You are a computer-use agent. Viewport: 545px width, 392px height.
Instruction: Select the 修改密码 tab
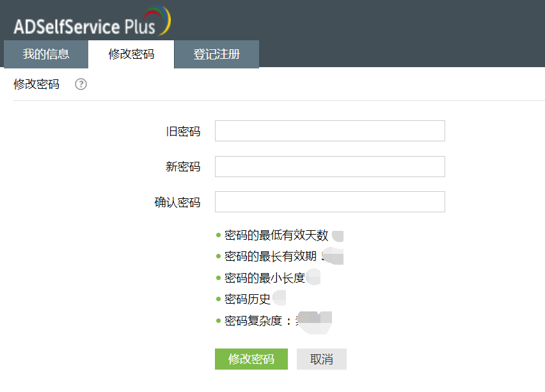[131, 54]
